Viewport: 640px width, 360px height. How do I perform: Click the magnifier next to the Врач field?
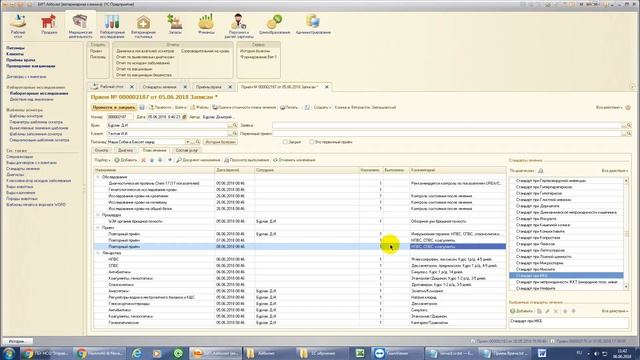pyautogui.click(x=235, y=125)
